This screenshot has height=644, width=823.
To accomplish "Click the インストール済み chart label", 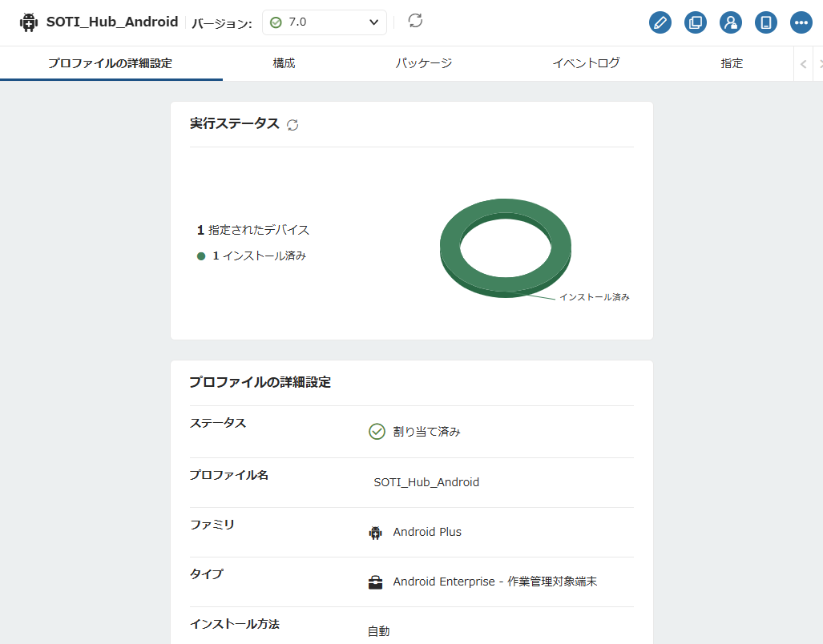I will coord(594,297).
